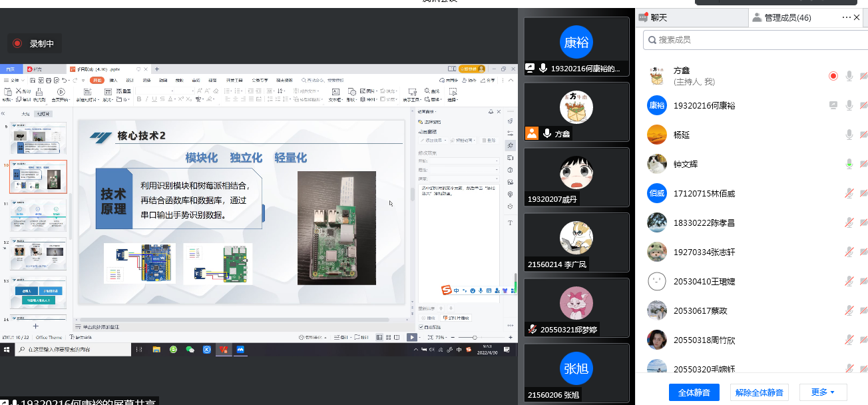
Task: Click the zoom slider in WPS status bar
Action: pyautogui.click(x=474, y=338)
